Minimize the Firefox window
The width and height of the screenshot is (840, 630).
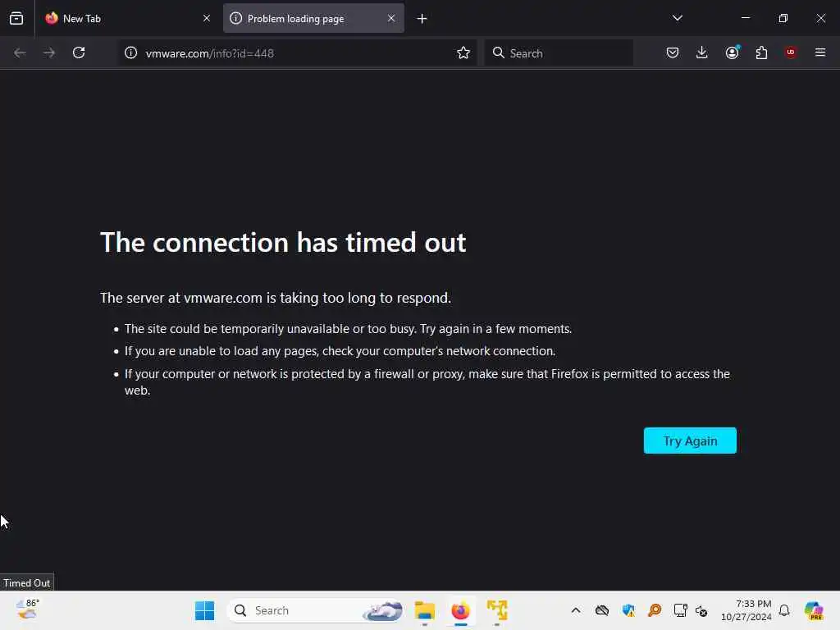click(x=746, y=18)
